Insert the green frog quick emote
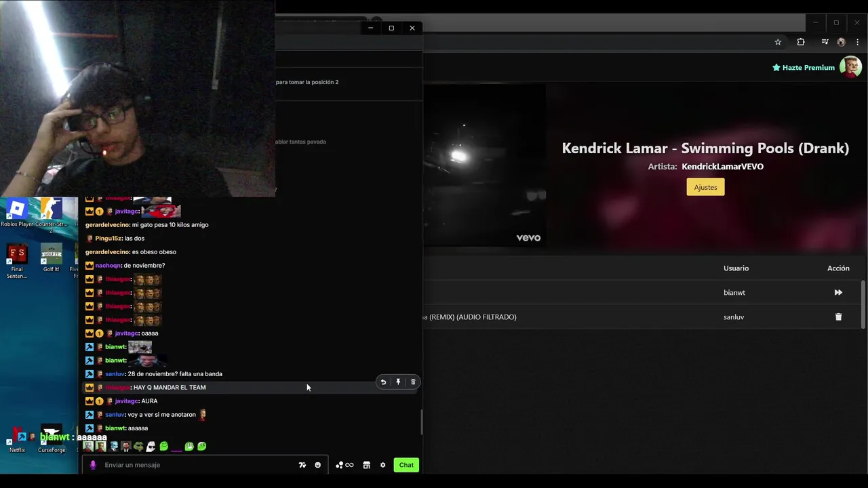The height and width of the screenshot is (488, 868). click(x=138, y=446)
